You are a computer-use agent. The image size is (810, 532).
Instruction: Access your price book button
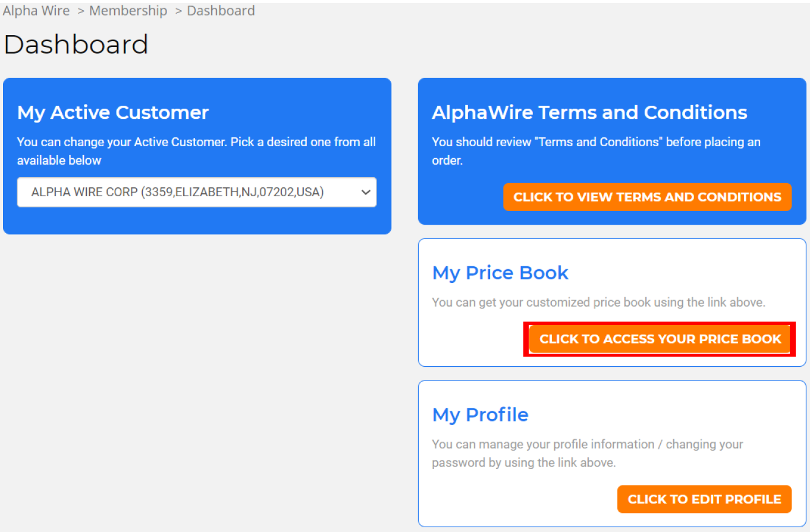pyautogui.click(x=660, y=339)
